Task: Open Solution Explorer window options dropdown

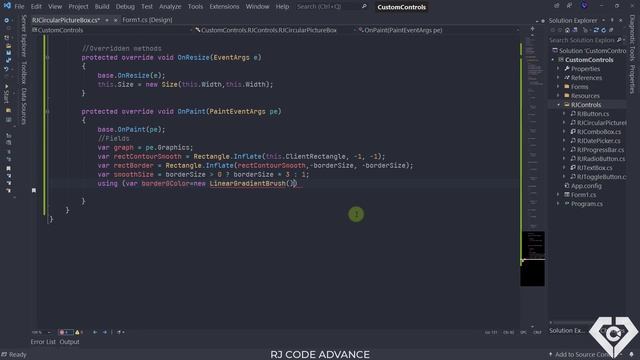Action: 604,20
